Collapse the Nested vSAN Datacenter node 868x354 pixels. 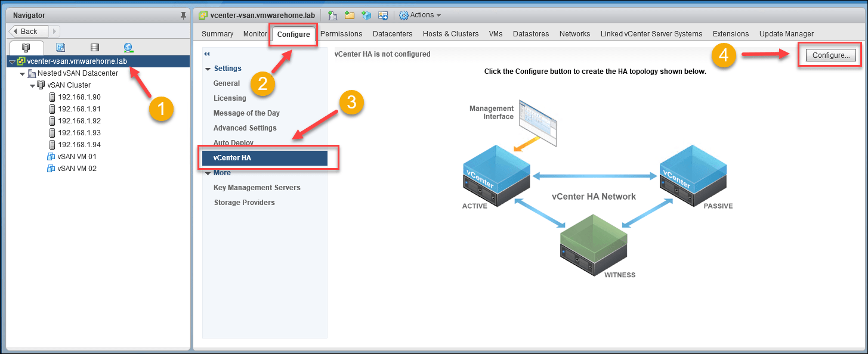click(23, 73)
